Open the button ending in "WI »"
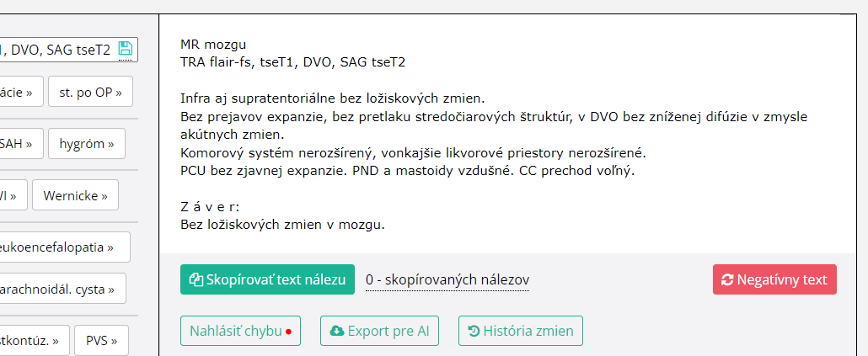The image size is (868, 356). tap(12, 195)
